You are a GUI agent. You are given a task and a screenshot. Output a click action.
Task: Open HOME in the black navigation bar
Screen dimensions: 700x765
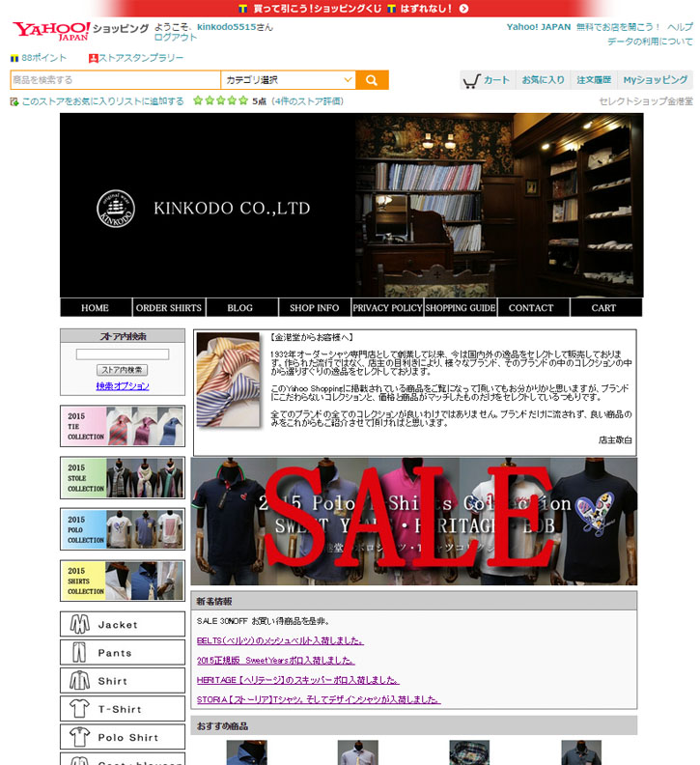pos(96,308)
